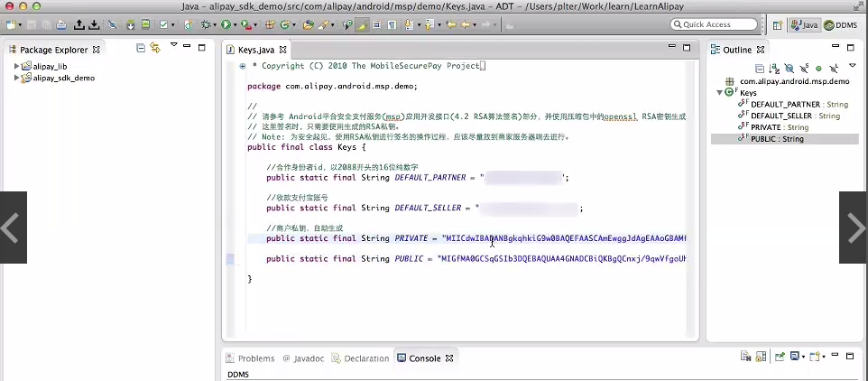Screen dimensions: 868x381
Task: Open the New wizard dropdown arrow
Action: pyautogui.click(x=21, y=25)
